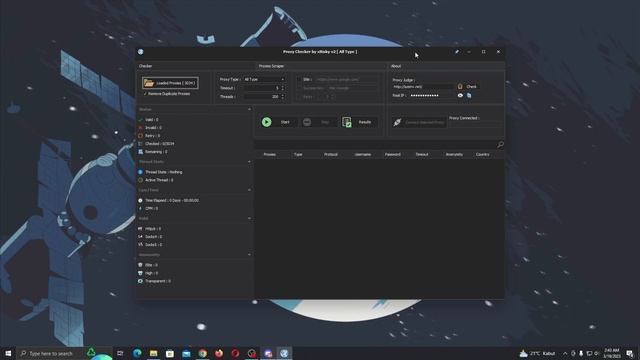Click the Remaining count icon
The width and height of the screenshot is (640, 360).
click(x=140, y=152)
